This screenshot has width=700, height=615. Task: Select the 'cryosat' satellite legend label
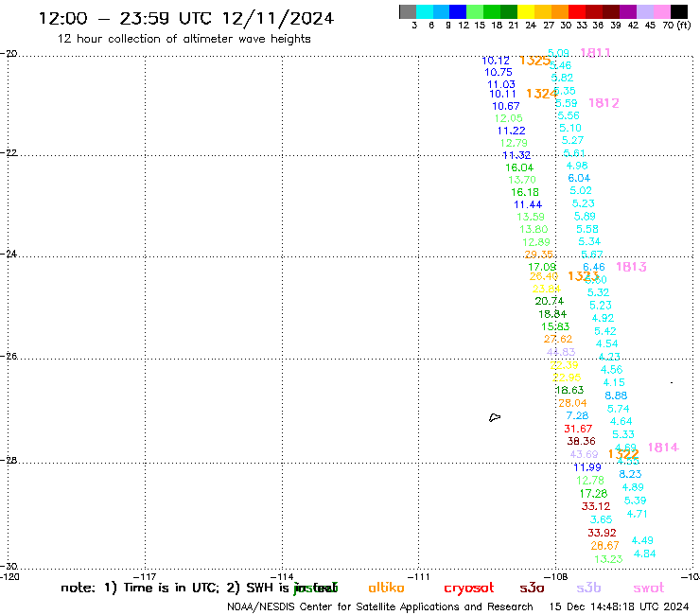[469, 589]
